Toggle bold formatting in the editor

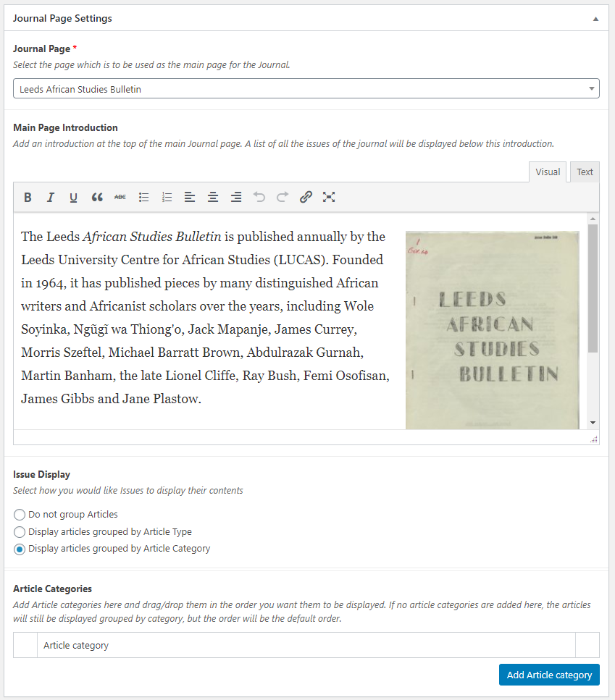tap(28, 197)
